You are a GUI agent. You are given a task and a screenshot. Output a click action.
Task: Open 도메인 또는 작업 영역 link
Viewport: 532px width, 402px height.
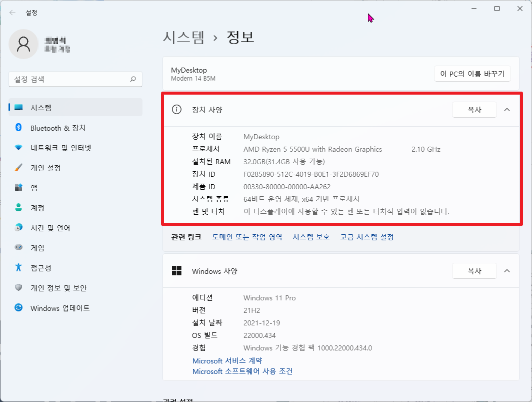coord(247,237)
